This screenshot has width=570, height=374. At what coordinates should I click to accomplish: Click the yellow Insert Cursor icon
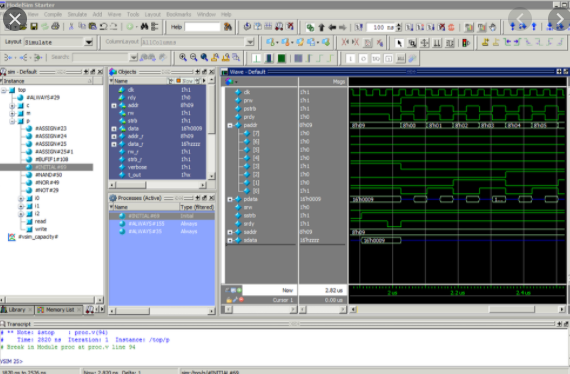point(485,43)
